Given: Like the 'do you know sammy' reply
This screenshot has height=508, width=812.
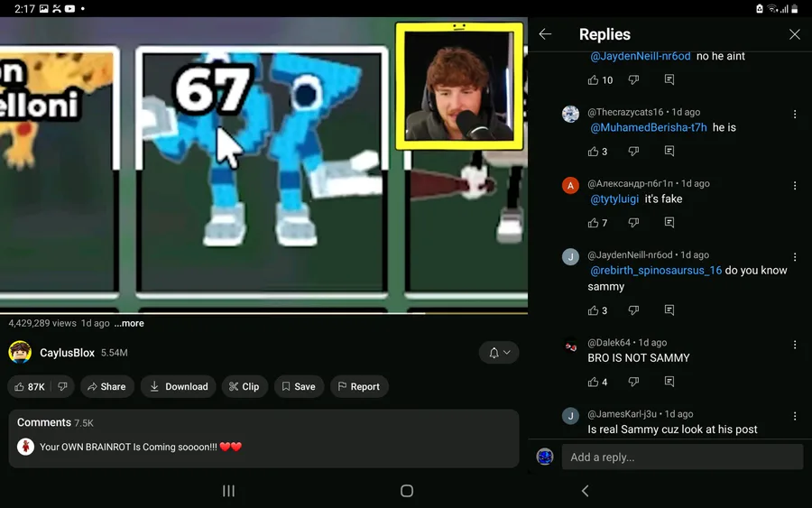Looking at the screenshot, I should (x=593, y=310).
